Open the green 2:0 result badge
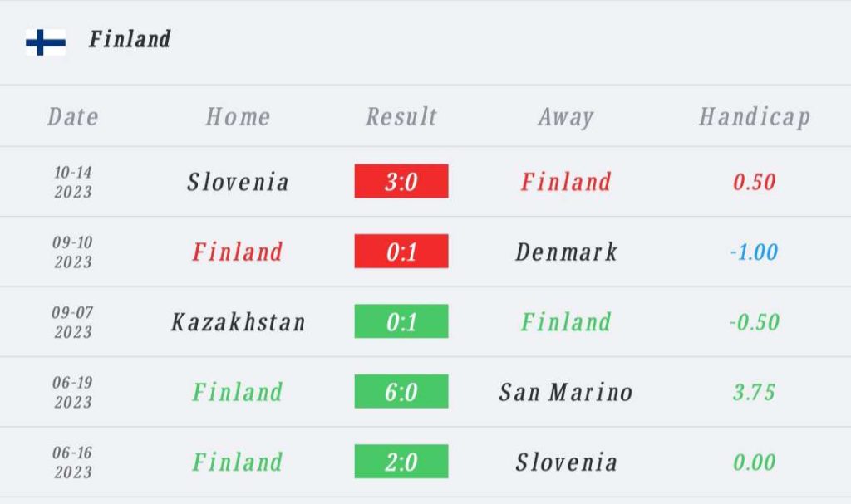 tap(401, 461)
